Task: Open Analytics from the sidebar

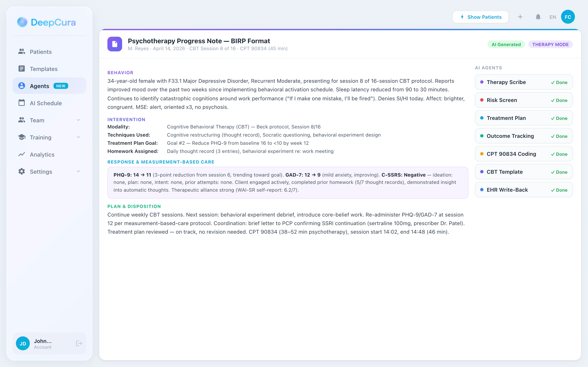Action: coord(42,154)
